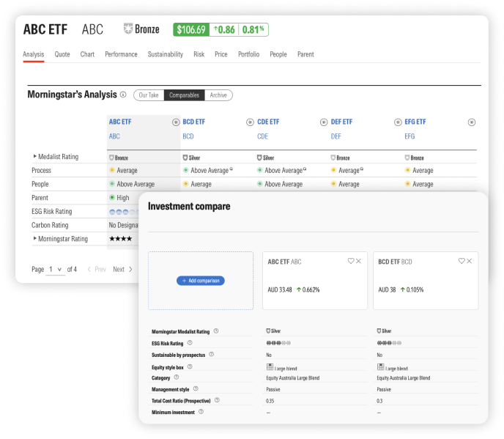Open the CDE ETF link in comparables
The width and height of the screenshot is (504, 439).
point(268,122)
